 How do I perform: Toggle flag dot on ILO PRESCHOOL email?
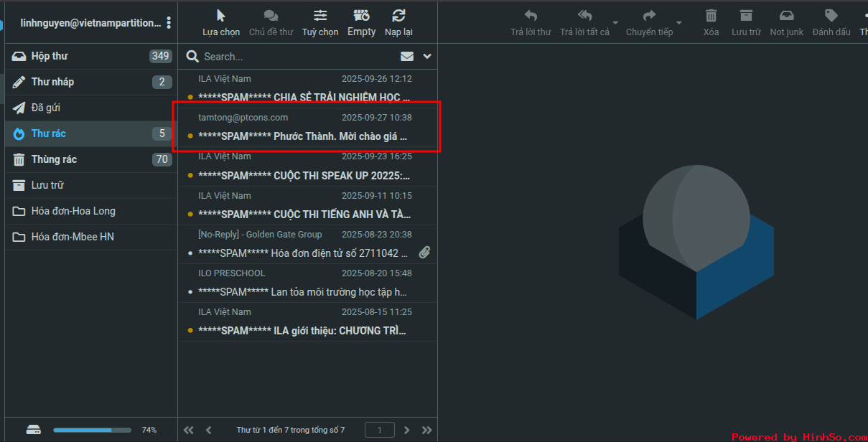point(190,292)
